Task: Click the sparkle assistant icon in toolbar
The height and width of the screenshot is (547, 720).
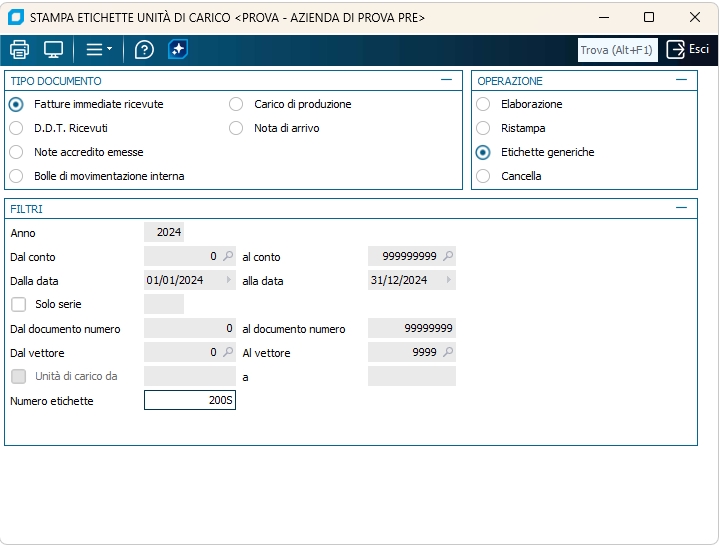Action: click(x=177, y=50)
